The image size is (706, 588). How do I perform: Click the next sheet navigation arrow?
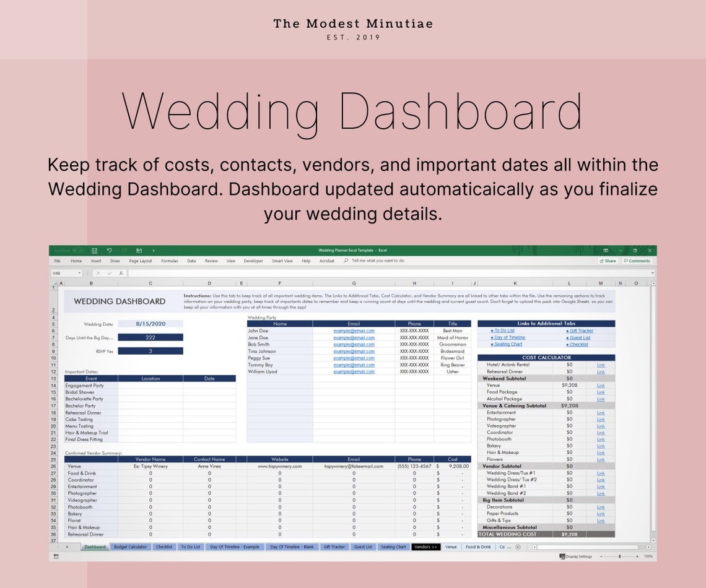click(68, 547)
